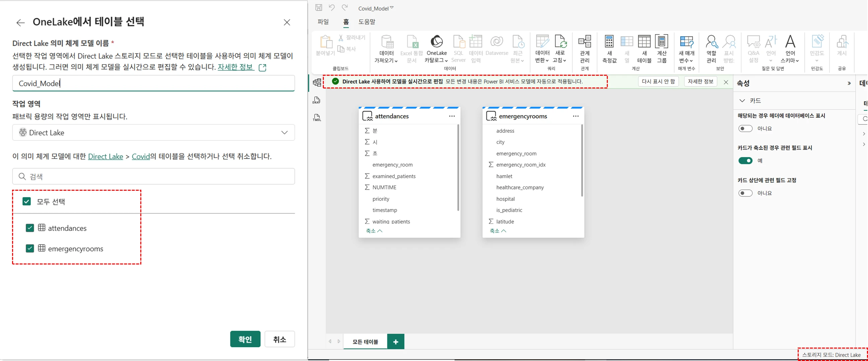Switch to the 도움말 ribbon tab
868x361 pixels.
click(367, 21)
